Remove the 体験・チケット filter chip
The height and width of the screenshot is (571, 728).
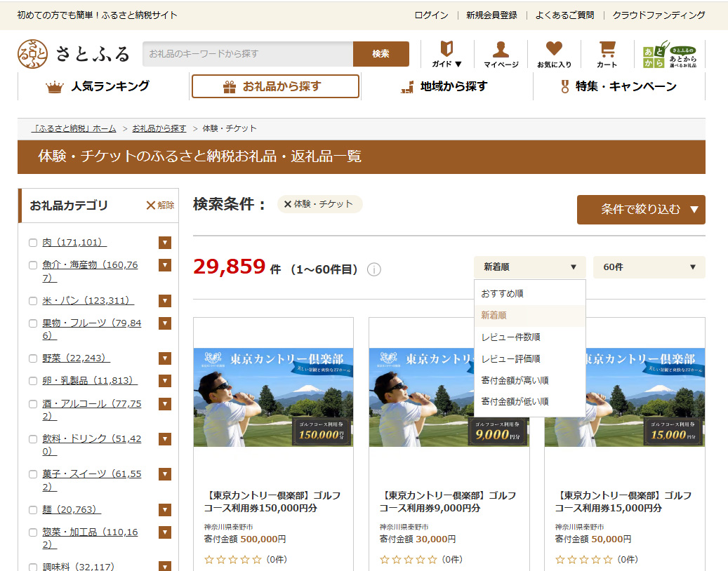(288, 204)
